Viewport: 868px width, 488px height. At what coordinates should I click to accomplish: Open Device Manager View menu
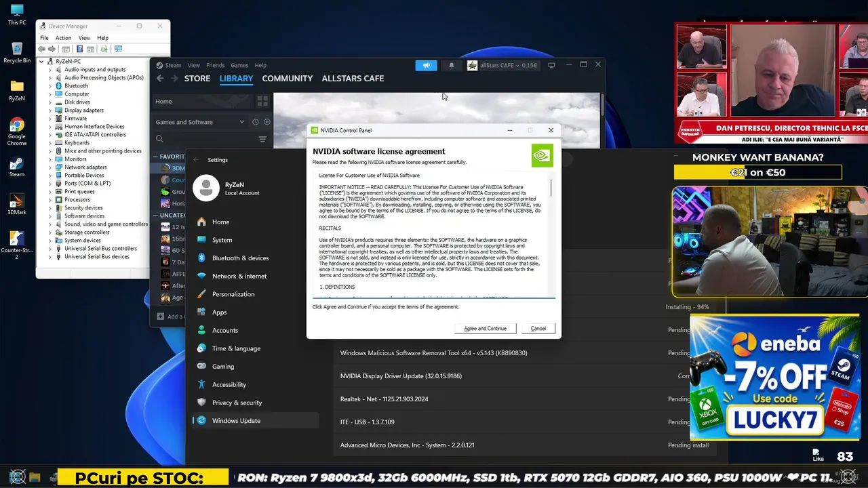84,38
